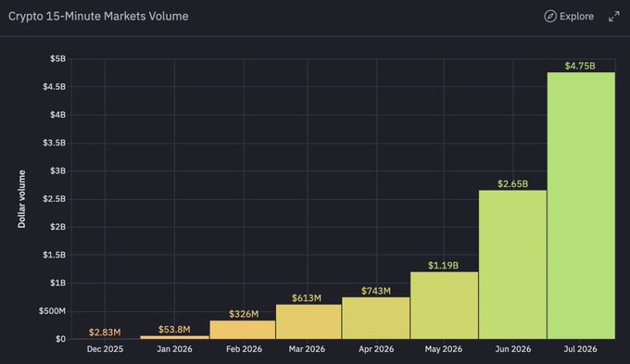Screen dimensions: 630x364
Task: Click the Apr 2026 axis label
Action: [376, 349]
